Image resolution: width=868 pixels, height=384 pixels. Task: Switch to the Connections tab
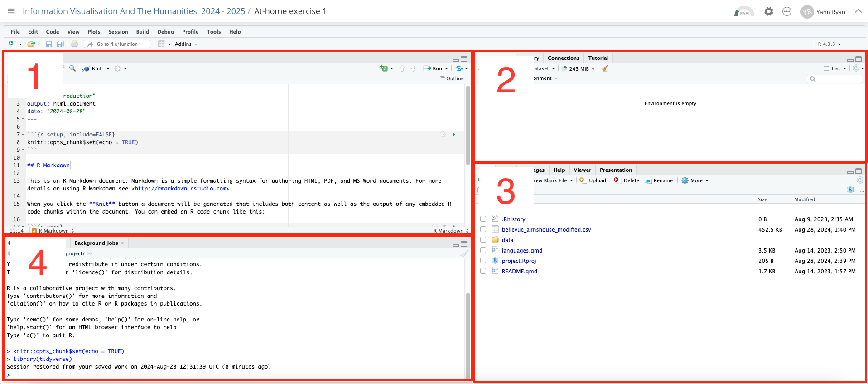563,58
